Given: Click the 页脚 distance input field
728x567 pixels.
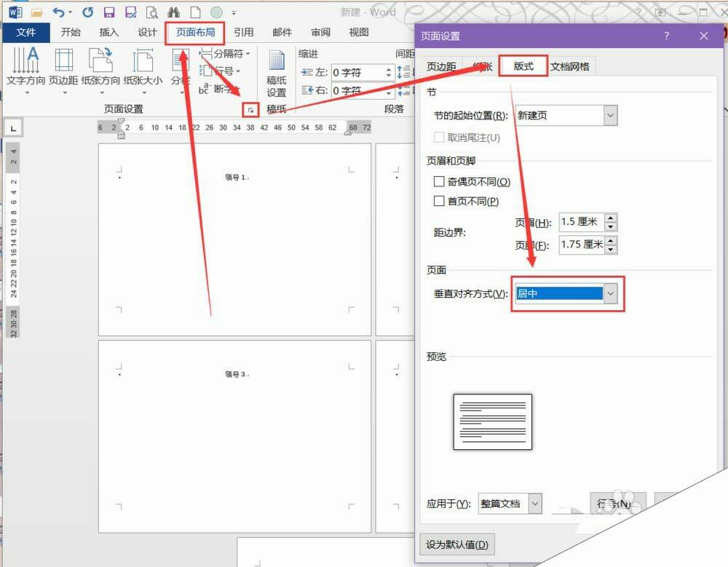Looking at the screenshot, I should [582, 245].
